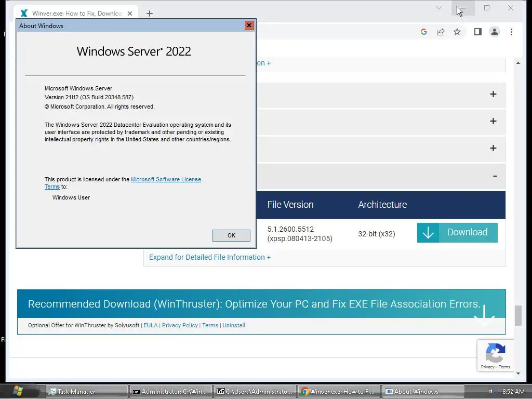The image size is (532, 399).
Task: Click Recommended Download WinThruster banner
Action: pos(261,303)
